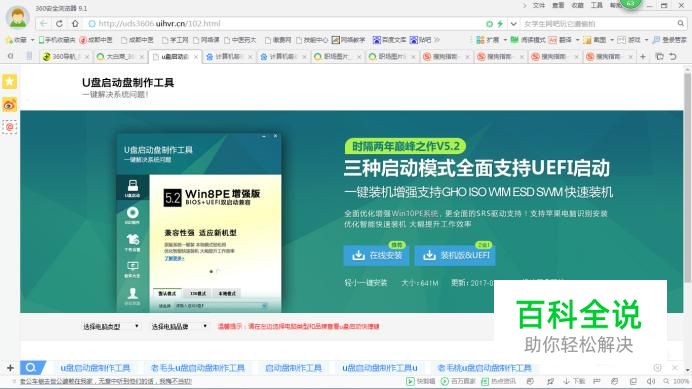The image size is (692, 389).
Task: Open the 截图 screenshot tool
Action: 595,40
